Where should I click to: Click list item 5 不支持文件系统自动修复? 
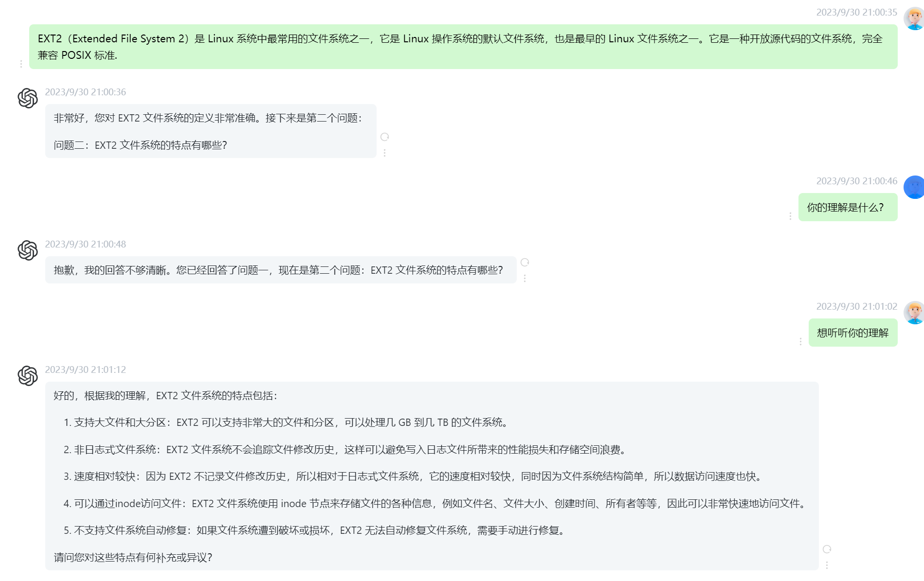tap(315, 530)
